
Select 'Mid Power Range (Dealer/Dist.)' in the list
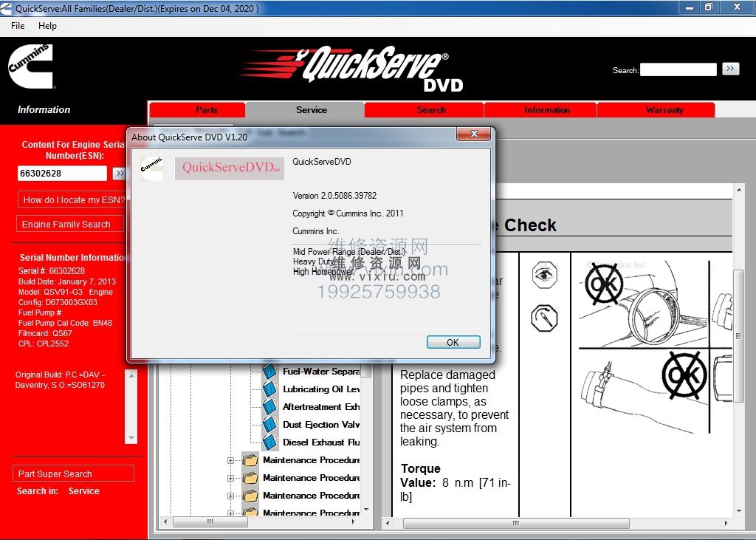tap(349, 251)
